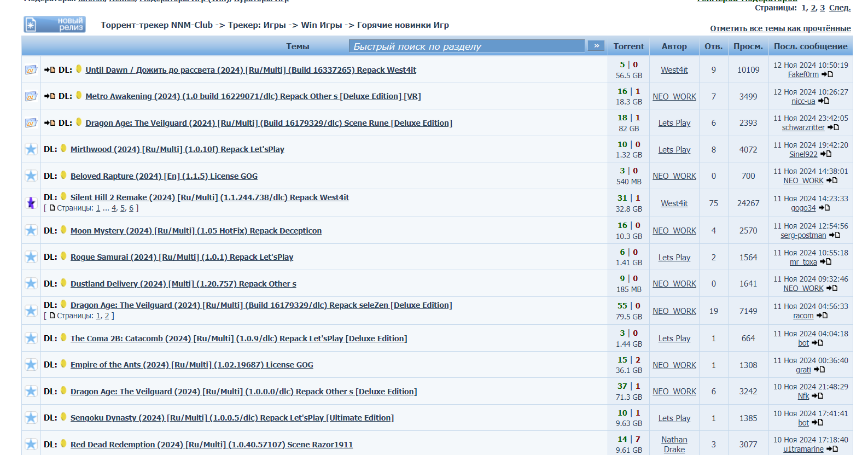Submit quick search with the arrow button
The height and width of the screenshot is (455, 868).
[x=596, y=46]
